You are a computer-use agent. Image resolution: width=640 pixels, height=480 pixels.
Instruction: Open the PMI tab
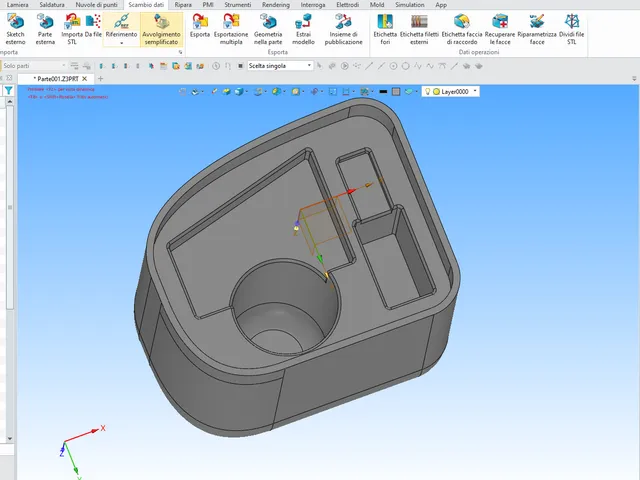[208, 5]
